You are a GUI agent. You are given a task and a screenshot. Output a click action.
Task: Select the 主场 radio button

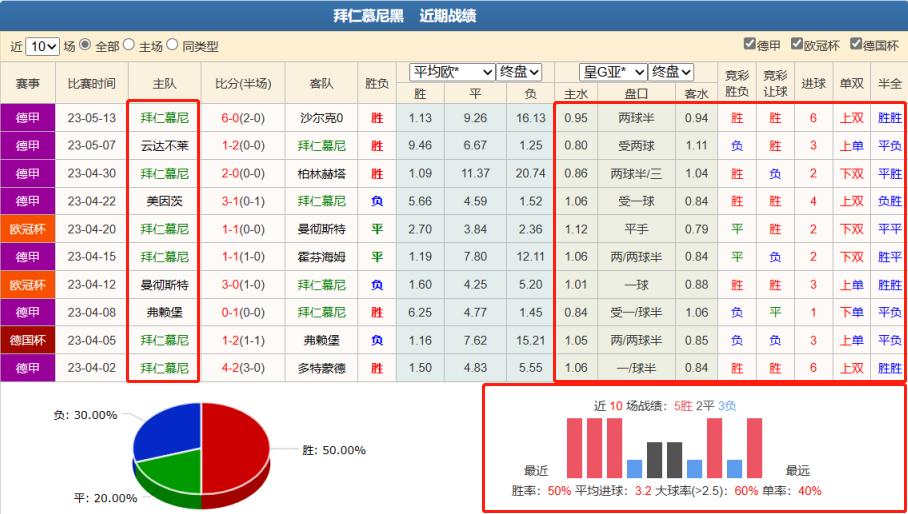pyautogui.click(x=129, y=45)
